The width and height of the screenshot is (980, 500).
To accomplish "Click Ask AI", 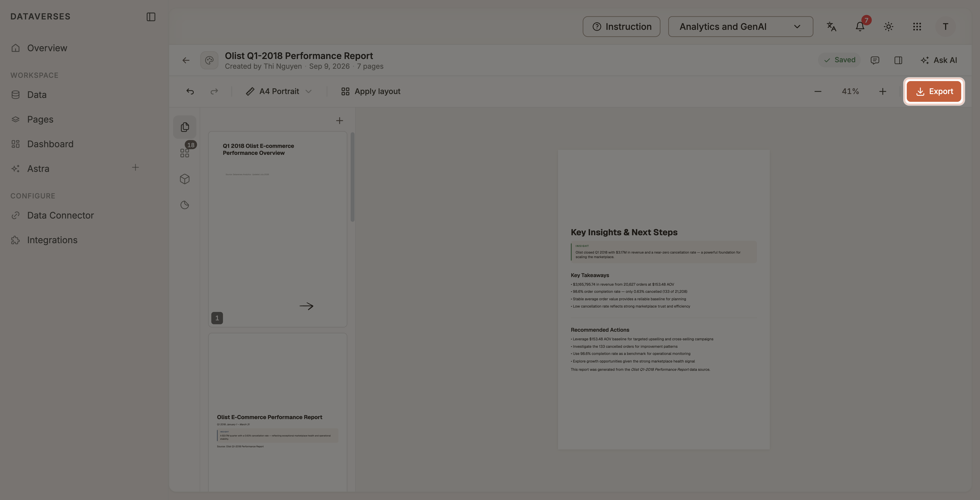I will [x=939, y=60].
